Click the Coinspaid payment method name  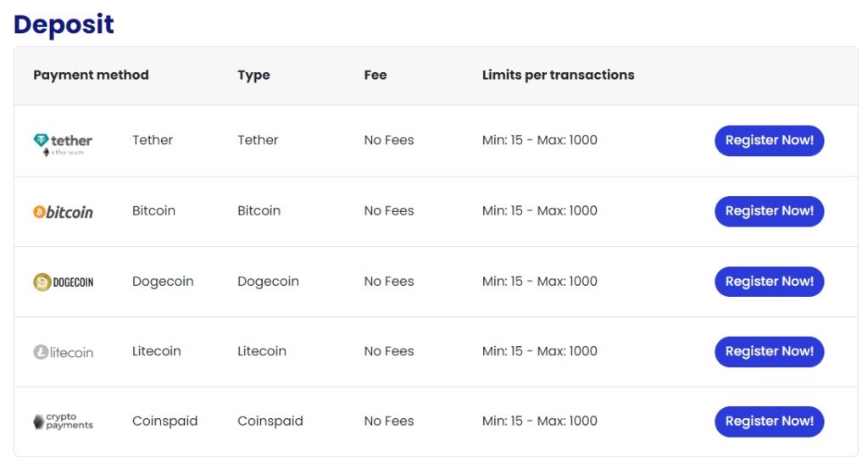tap(164, 421)
